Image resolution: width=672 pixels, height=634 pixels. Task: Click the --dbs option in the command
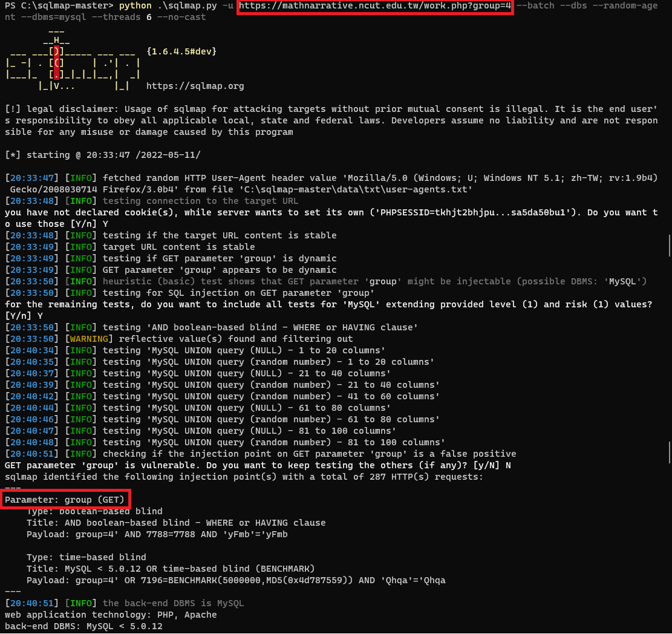(x=573, y=6)
